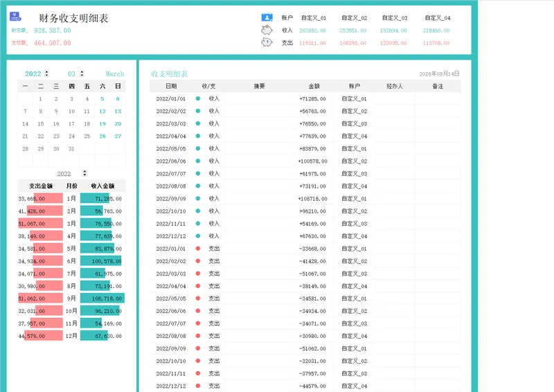Click the red dot on the 2022/12/12 expense row
Screen dimensions: 554x392
pyautogui.click(x=198, y=386)
